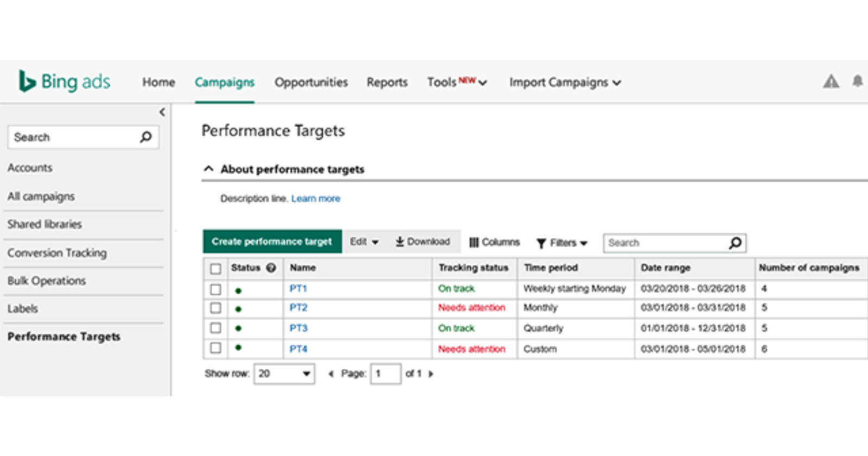Click date range 03/01/2018 - 05/01/2018
Screen dimensions: 868x456
coord(693,349)
